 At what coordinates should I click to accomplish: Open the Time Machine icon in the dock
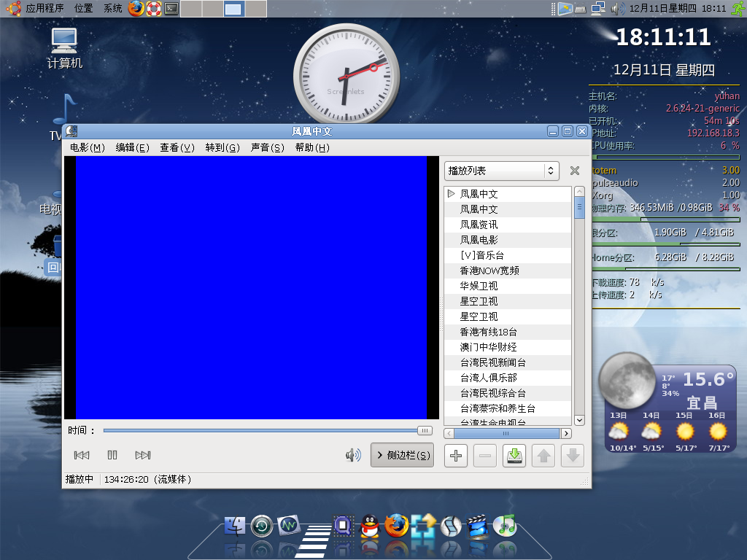coord(262,526)
